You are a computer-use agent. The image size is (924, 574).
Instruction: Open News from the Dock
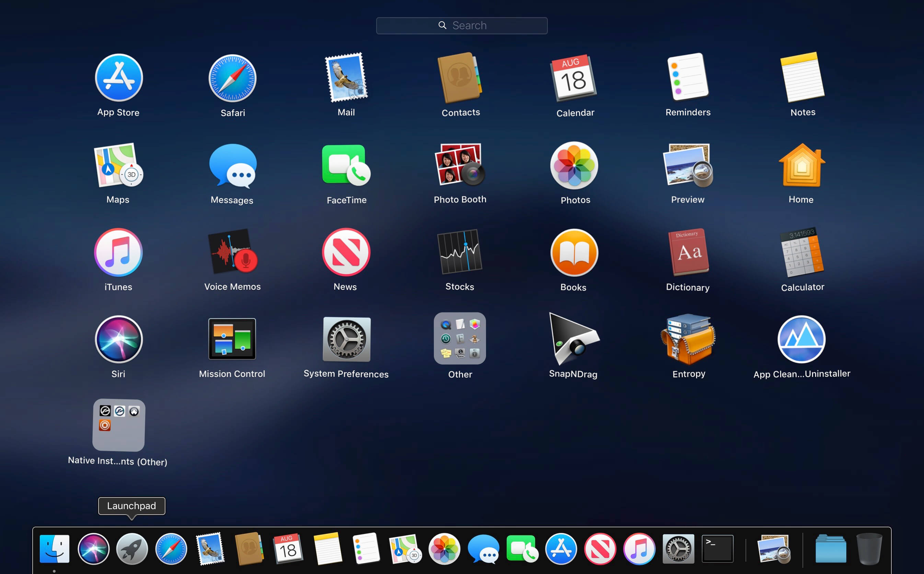point(600,549)
